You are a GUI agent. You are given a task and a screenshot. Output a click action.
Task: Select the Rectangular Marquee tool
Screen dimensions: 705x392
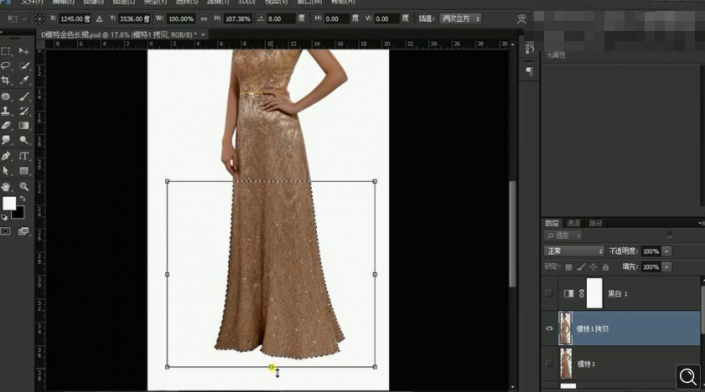pos(6,51)
